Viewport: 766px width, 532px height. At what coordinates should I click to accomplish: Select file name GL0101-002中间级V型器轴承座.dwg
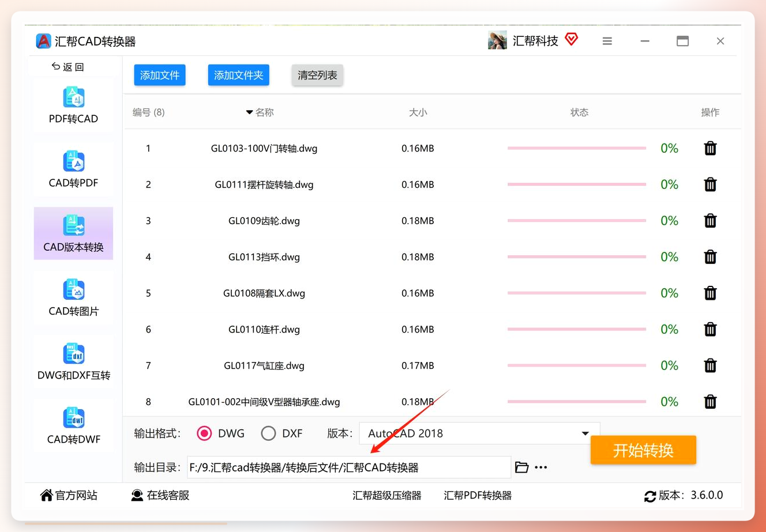click(x=264, y=402)
